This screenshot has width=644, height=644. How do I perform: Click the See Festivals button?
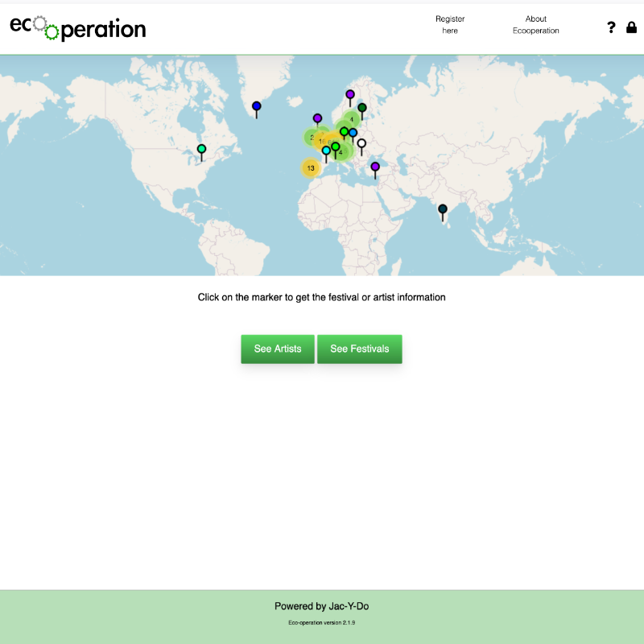pos(359,349)
